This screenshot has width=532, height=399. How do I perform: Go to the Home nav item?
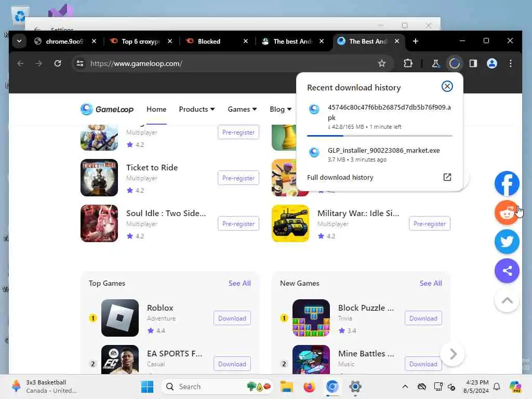(156, 109)
